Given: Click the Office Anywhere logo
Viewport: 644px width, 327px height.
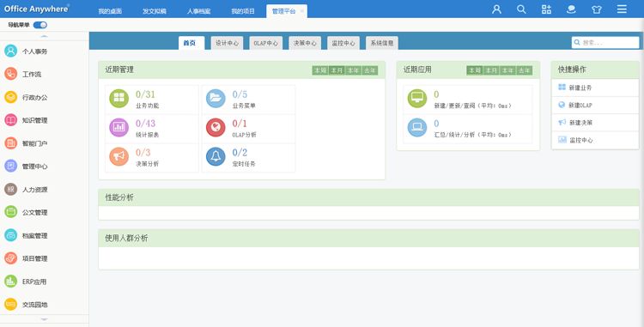Looking at the screenshot, I should coord(37,9).
